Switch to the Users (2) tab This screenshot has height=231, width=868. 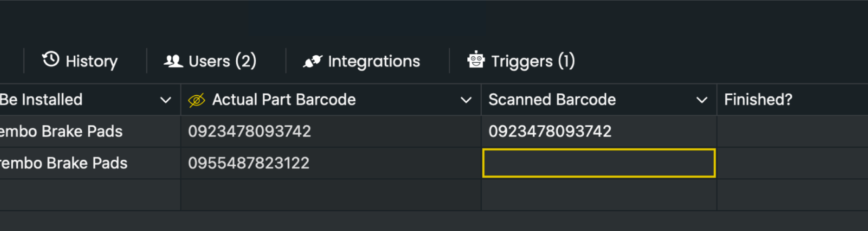click(x=222, y=61)
